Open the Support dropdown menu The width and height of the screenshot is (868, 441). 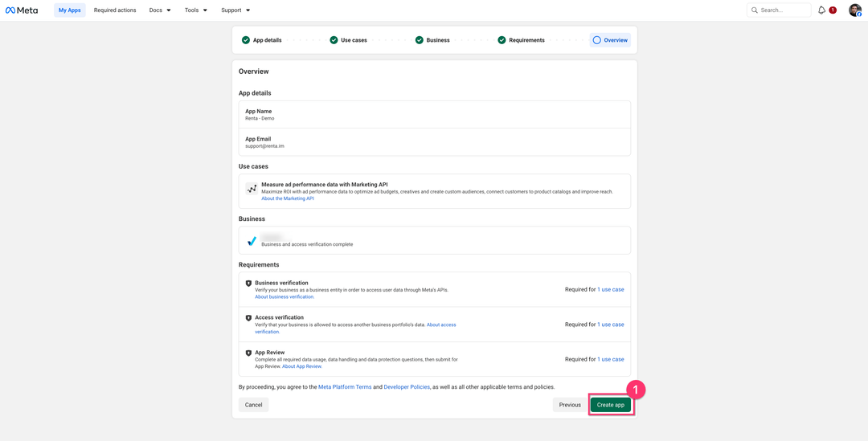pos(235,10)
